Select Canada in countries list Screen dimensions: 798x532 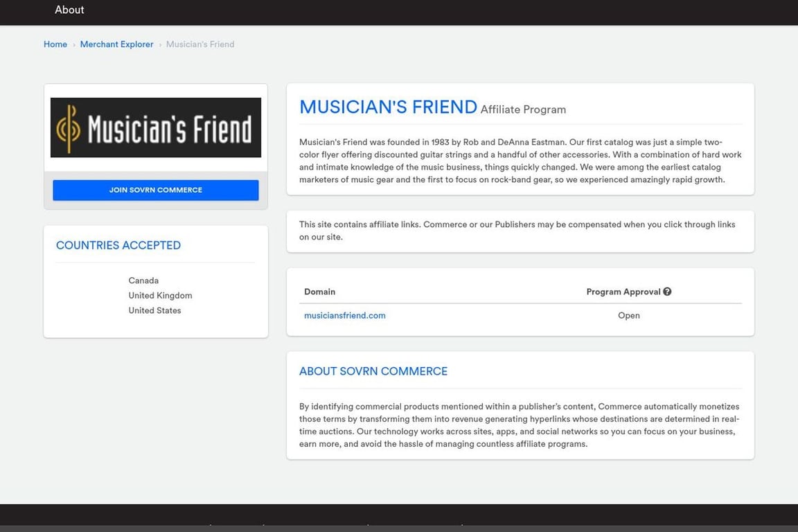[x=143, y=281]
